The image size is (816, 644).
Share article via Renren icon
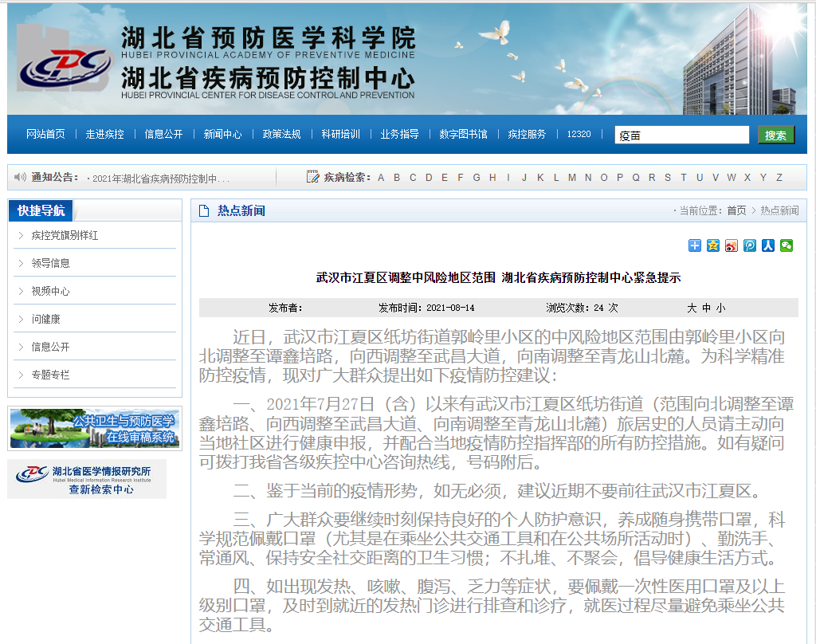(x=768, y=245)
